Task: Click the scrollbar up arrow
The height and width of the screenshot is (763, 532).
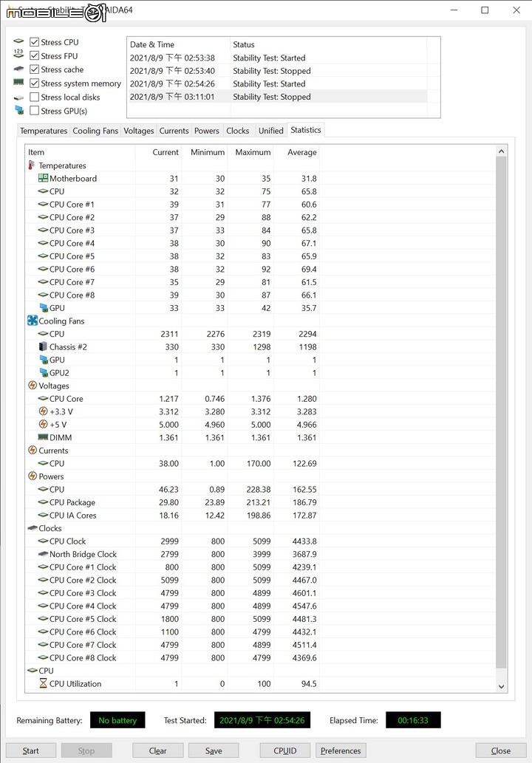Action: (501, 151)
